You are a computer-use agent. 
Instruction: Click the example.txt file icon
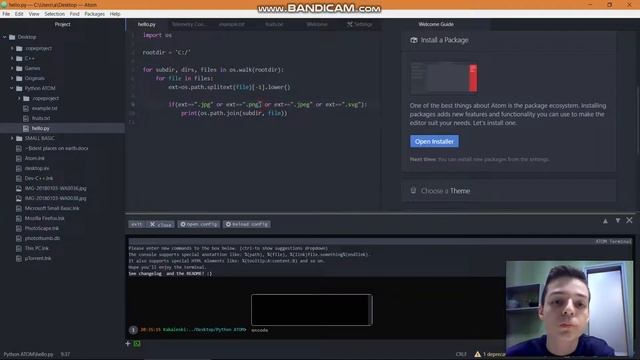(26, 108)
